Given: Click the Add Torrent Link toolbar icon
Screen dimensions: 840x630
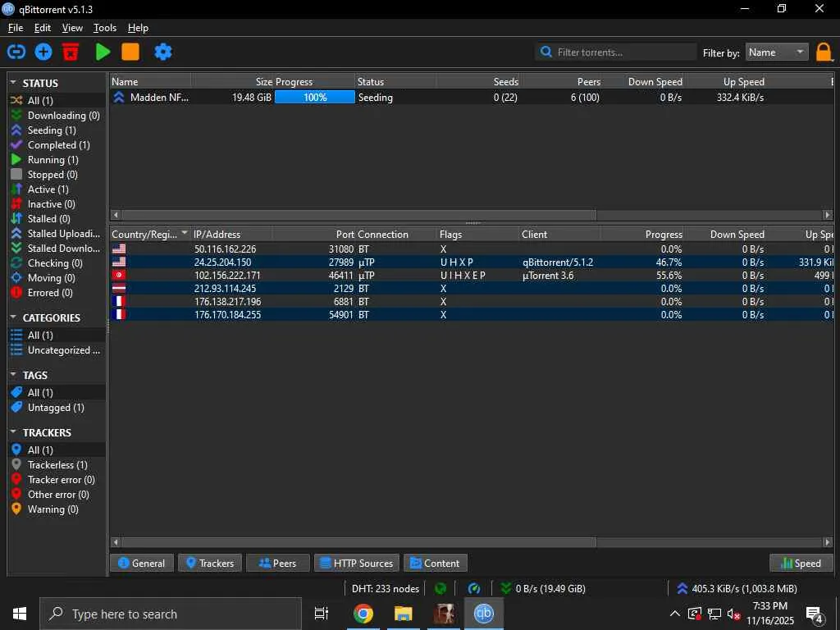Looking at the screenshot, I should pyautogui.click(x=16, y=52).
